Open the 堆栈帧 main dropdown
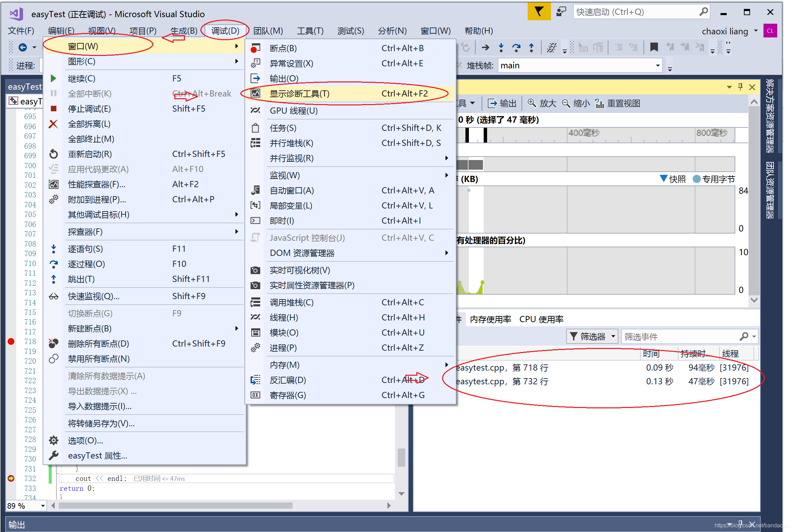 tap(657, 65)
